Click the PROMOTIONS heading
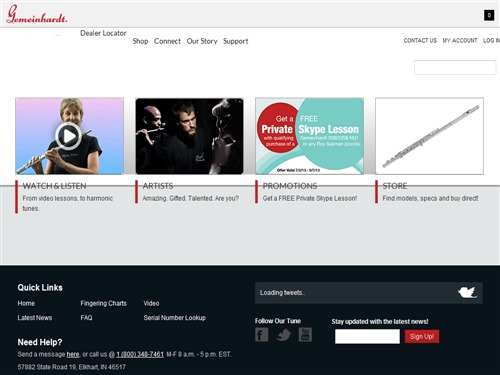This screenshot has width=500, height=375. click(290, 186)
